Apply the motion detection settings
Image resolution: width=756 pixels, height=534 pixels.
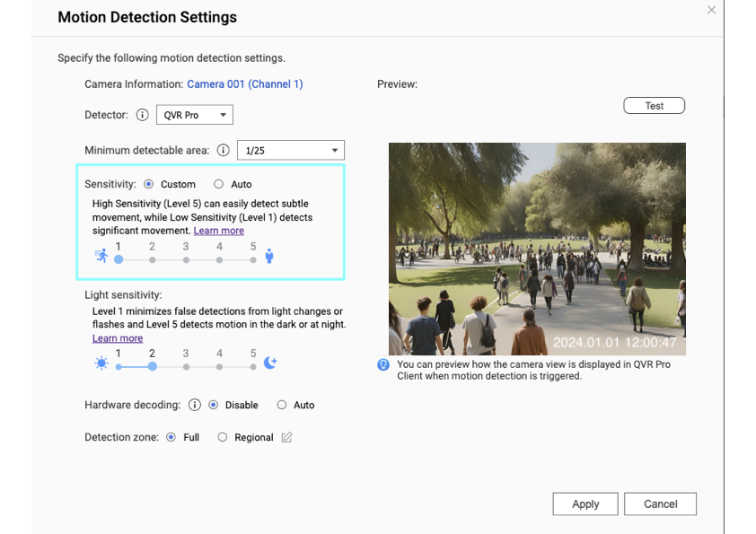[585, 503]
